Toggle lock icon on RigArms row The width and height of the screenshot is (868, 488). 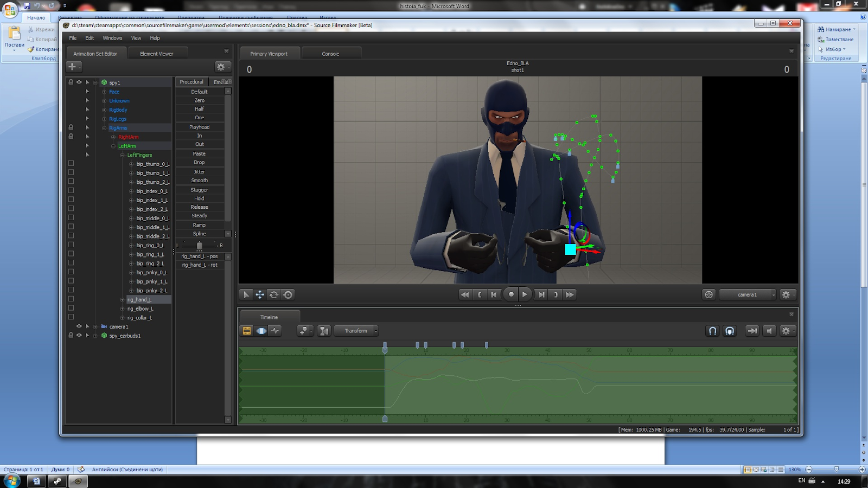pos(71,127)
